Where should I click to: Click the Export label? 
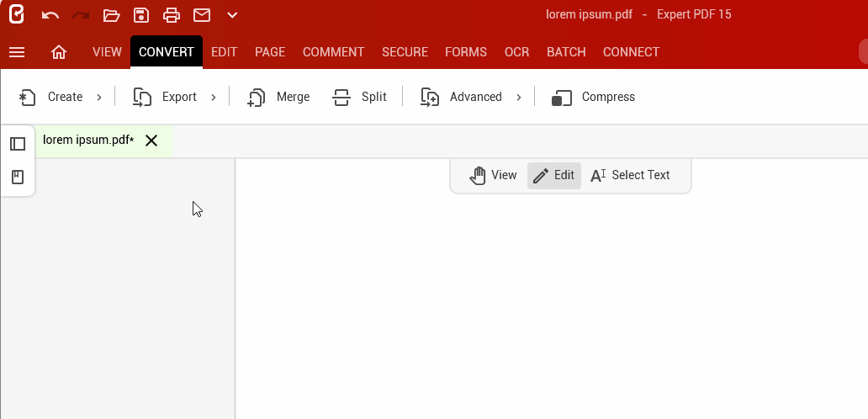tap(179, 97)
